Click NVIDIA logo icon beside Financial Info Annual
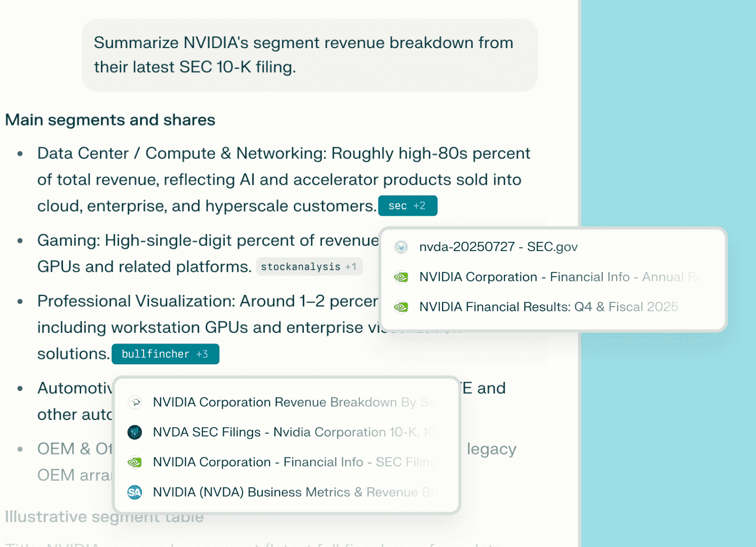The height and width of the screenshot is (547, 756). coord(401,277)
